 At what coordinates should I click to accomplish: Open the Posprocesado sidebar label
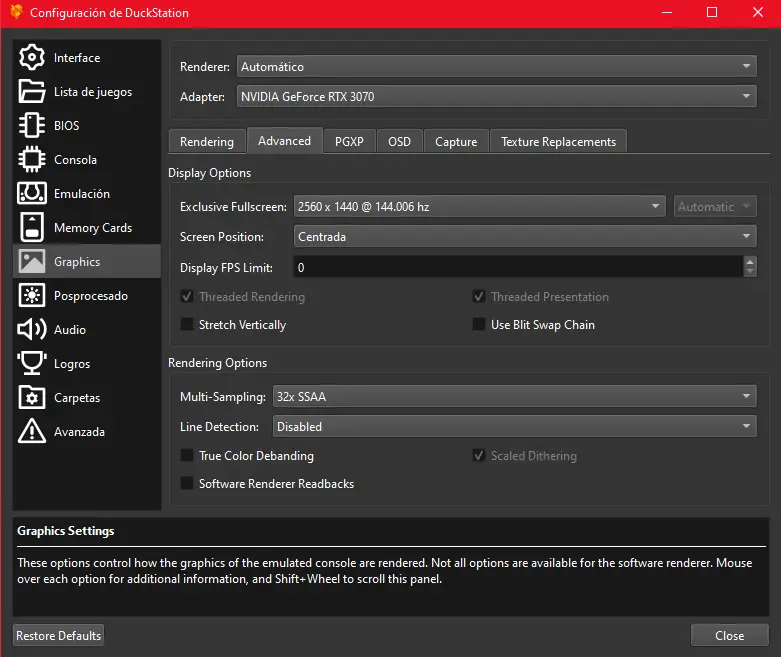[91, 296]
